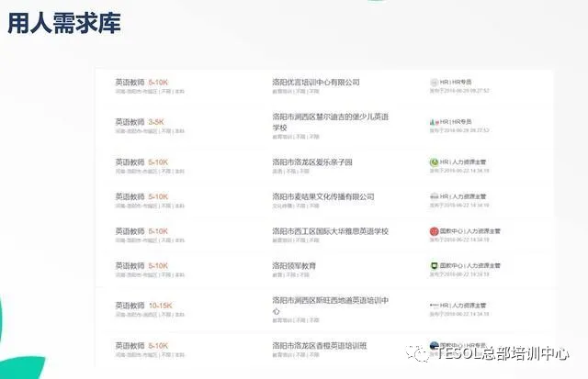Click the 10-15K salary text
The image size is (588, 379).
click(161, 306)
